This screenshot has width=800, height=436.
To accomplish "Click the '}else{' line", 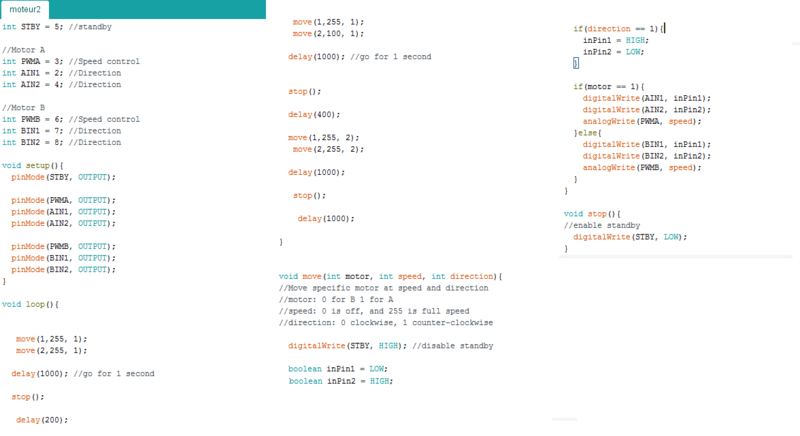I will pyautogui.click(x=588, y=133).
